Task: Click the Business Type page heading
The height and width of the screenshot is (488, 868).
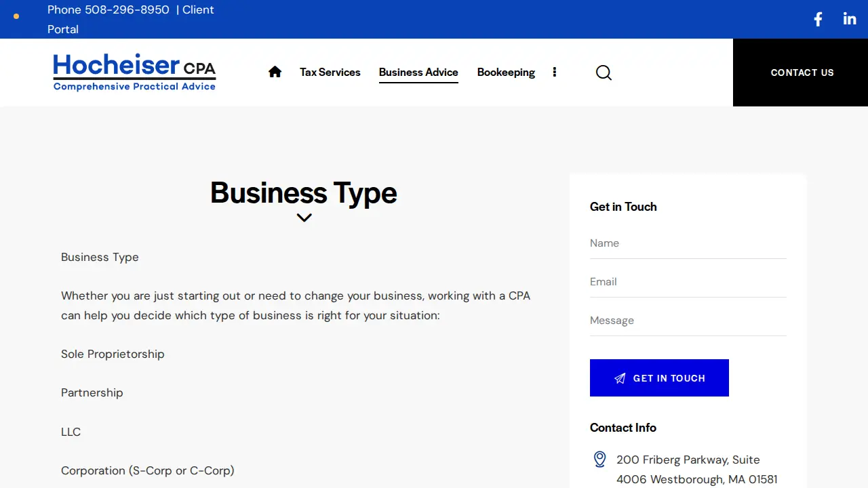Action: tap(304, 192)
